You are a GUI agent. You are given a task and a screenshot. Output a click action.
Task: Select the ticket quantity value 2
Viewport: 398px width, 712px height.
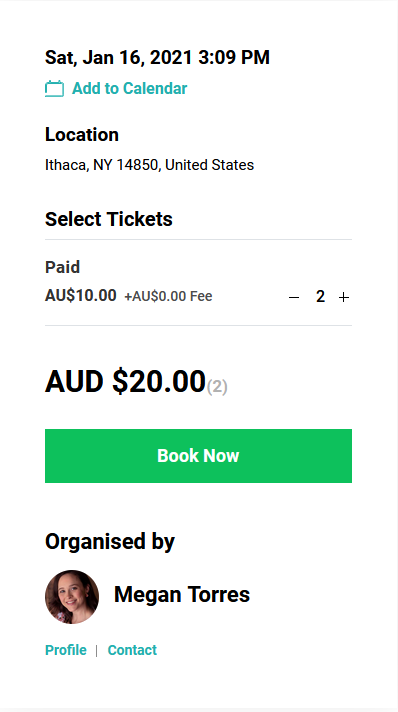click(x=320, y=297)
